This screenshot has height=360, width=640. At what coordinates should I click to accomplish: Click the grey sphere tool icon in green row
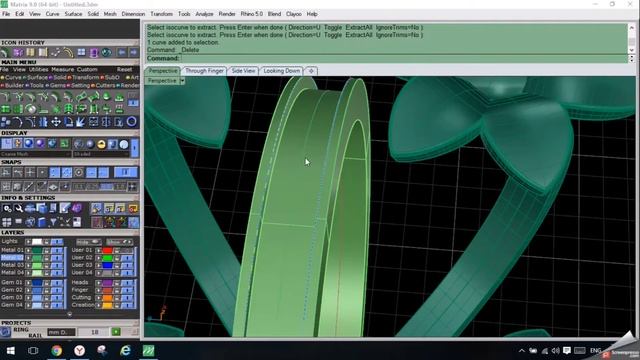click(x=31, y=109)
